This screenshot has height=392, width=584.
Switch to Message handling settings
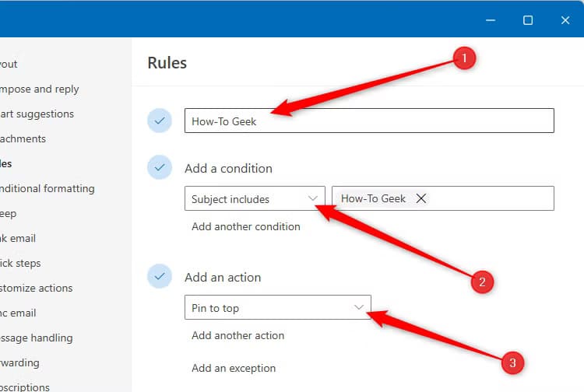[x=36, y=338]
